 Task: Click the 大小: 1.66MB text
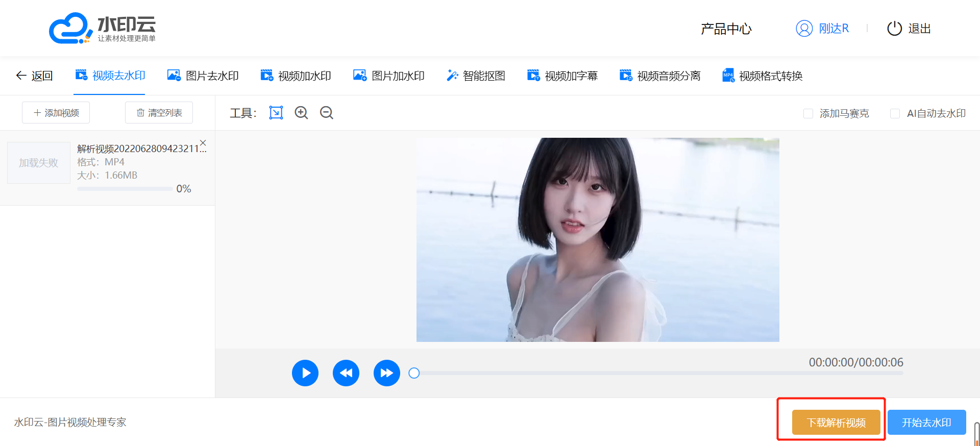tap(107, 175)
